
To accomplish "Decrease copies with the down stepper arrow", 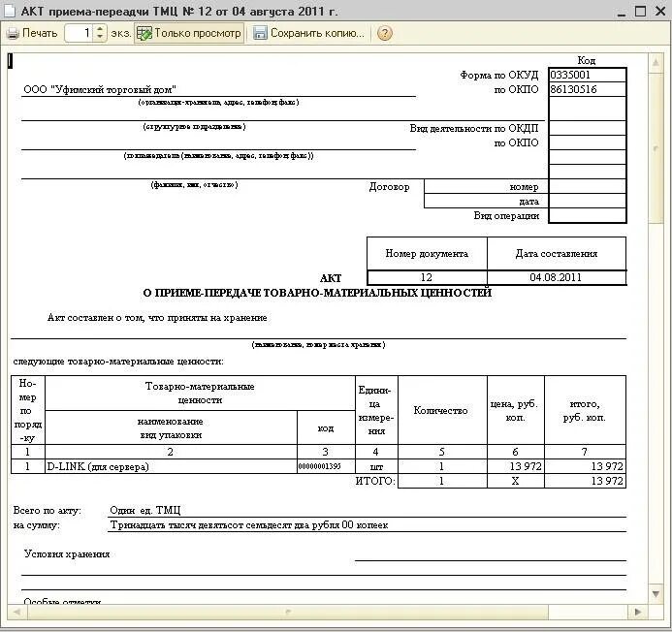I will click(x=100, y=38).
